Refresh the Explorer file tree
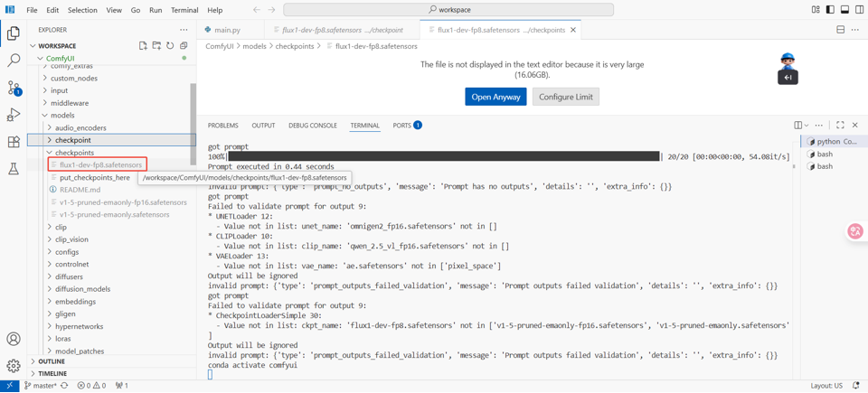The height and width of the screenshot is (393, 868). [170, 45]
